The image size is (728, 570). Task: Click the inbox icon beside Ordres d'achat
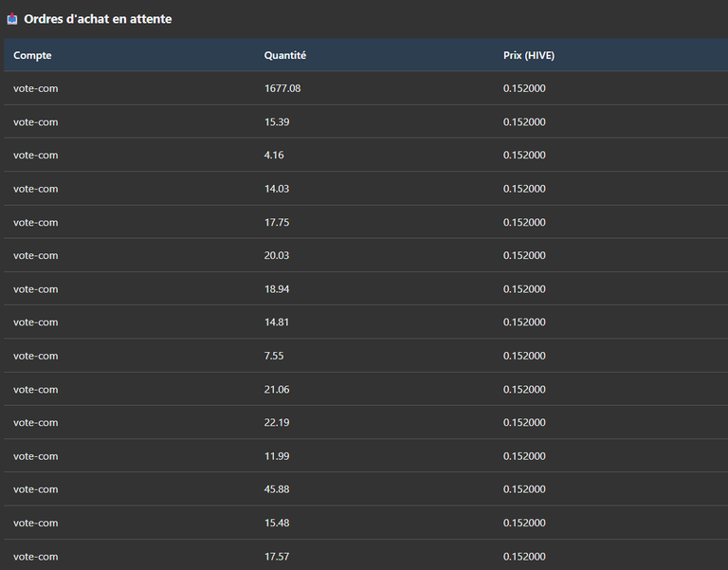coord(12,19)
